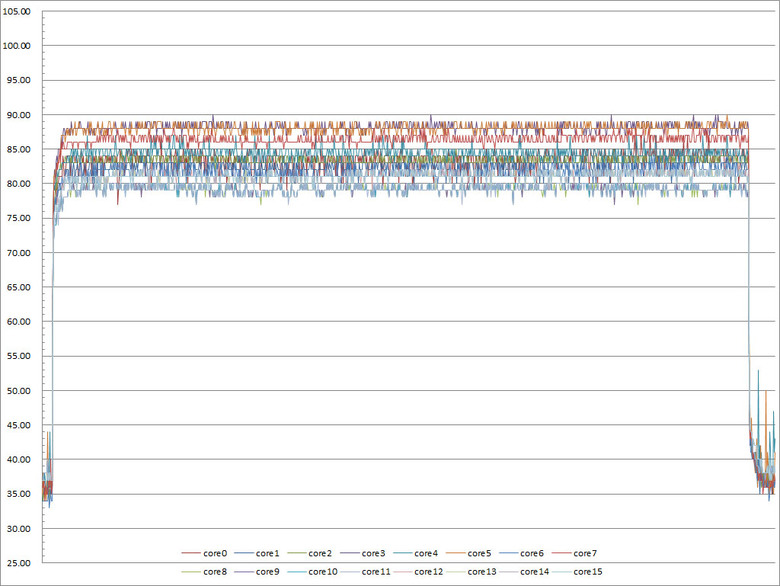The height and width of the screenshot is (586, 780).
Task: Click the 90.00 axis label
Action: tap(18, 115)
